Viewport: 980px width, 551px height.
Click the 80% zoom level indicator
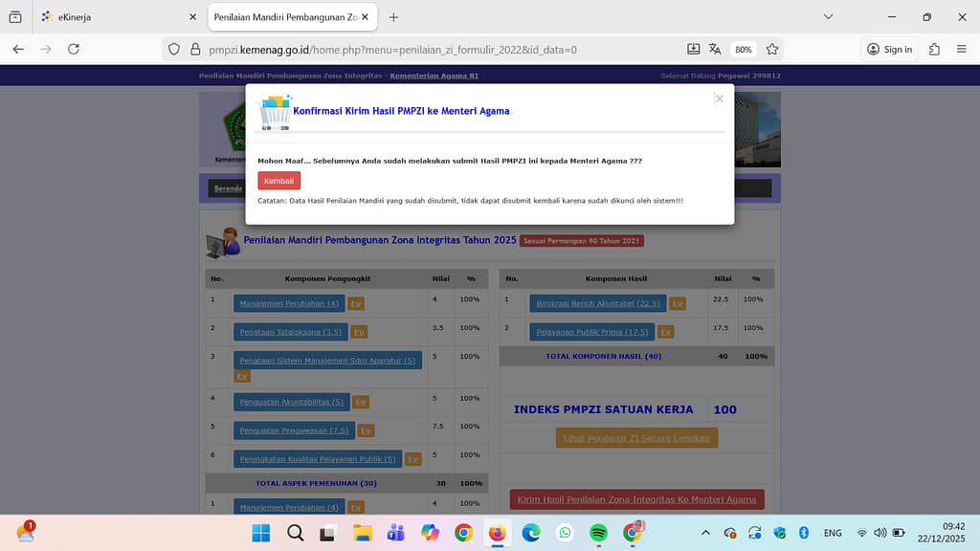[x=744, y=49]
